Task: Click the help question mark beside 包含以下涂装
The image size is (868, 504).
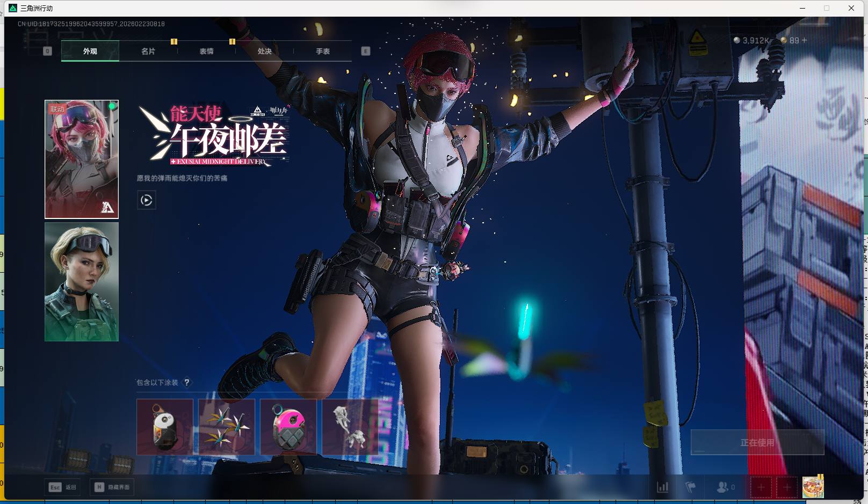Action: (x=186, y=383)
